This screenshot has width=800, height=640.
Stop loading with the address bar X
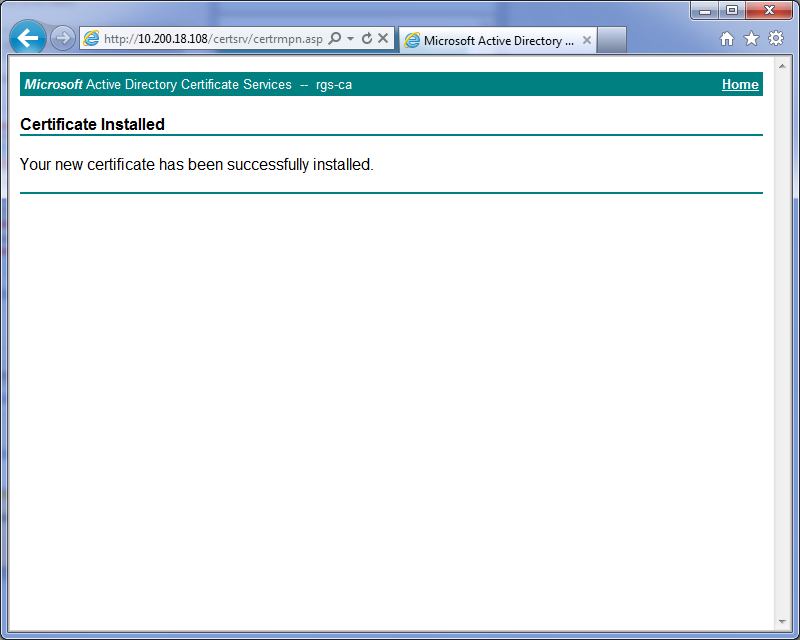pos(383,38)
